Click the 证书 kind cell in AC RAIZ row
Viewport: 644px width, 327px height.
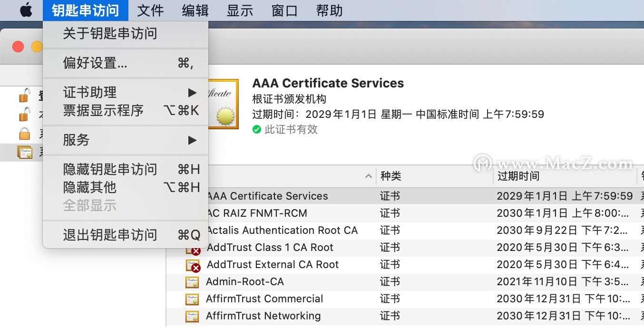[390, 213]
